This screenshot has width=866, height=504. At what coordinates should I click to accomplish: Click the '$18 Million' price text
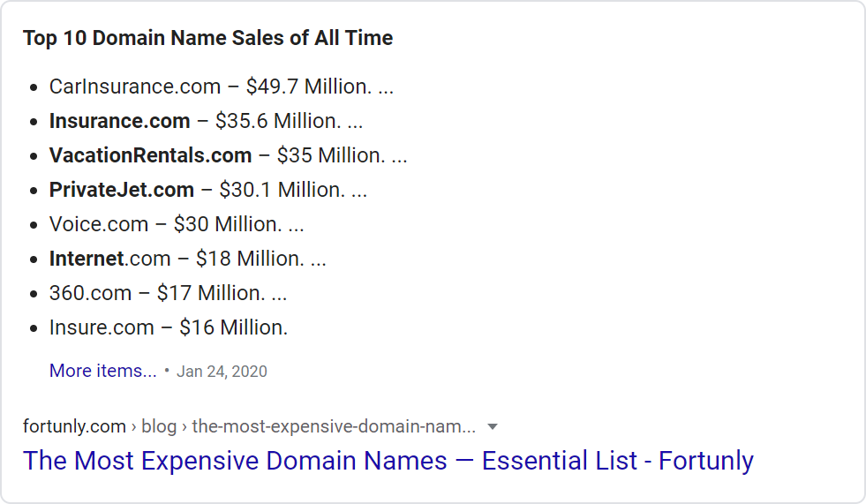point(250,259)
